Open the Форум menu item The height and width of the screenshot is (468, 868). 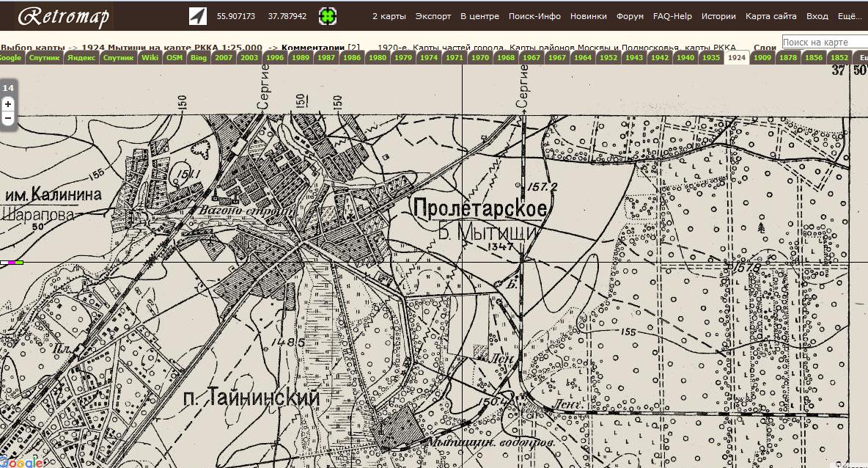tap(630, 16)
